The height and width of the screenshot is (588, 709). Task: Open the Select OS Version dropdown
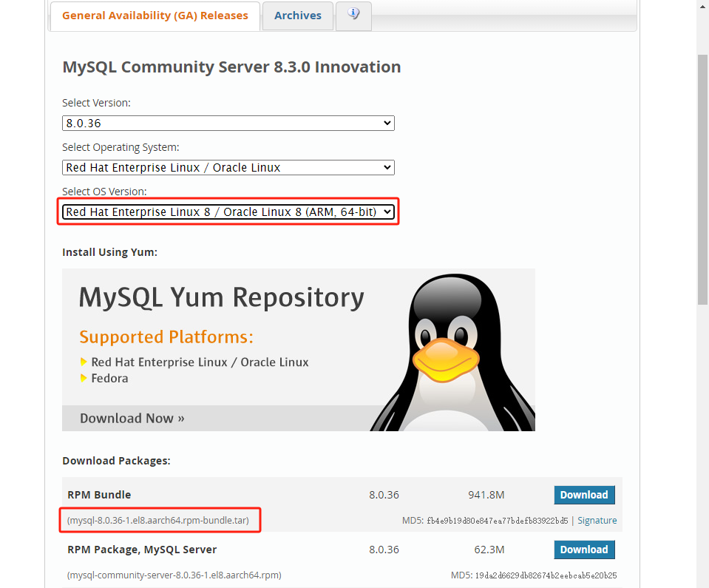pyautogui.click(x=228, y=212)
